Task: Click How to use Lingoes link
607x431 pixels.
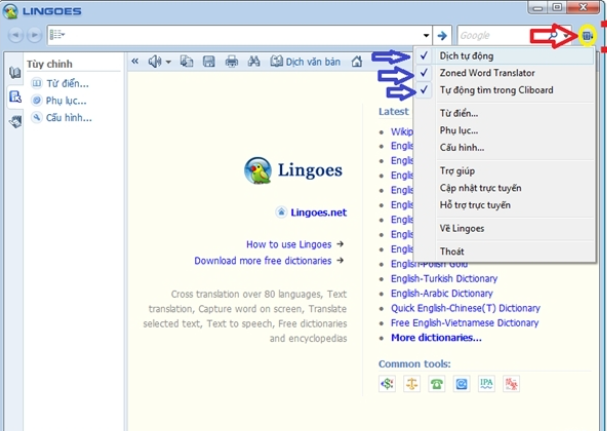Action: pyautogui.click(x=289, y=244)
